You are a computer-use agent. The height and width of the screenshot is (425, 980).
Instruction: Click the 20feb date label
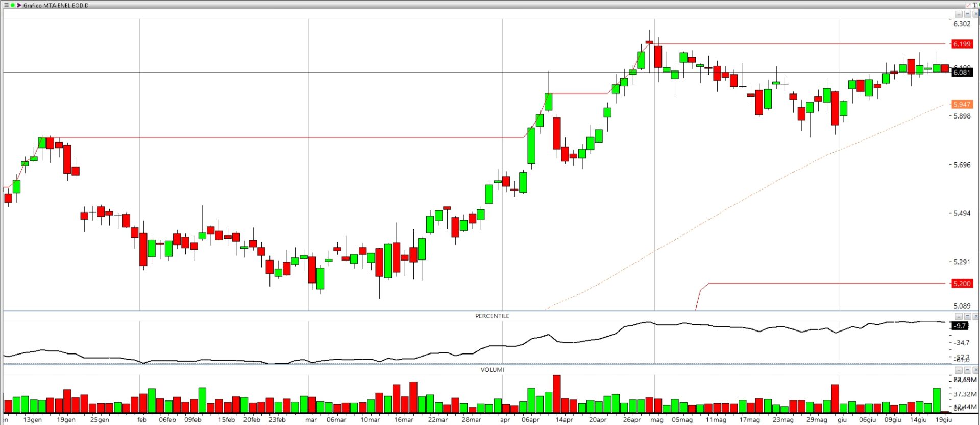(x=252, y=420)
